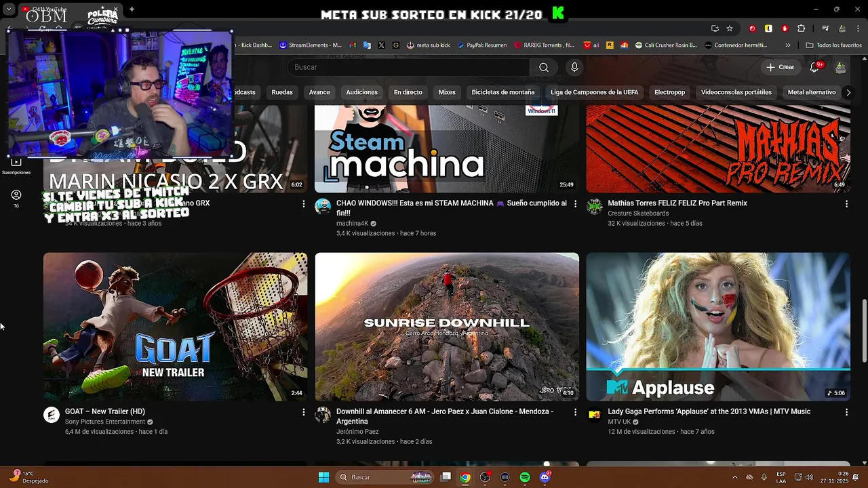Open YouTube notifications bell

[x=814, y=67]
